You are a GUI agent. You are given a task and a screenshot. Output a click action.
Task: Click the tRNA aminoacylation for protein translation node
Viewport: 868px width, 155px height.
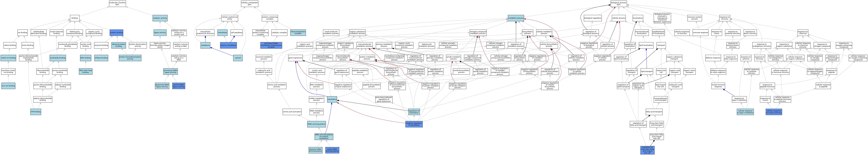coord(324,137)
